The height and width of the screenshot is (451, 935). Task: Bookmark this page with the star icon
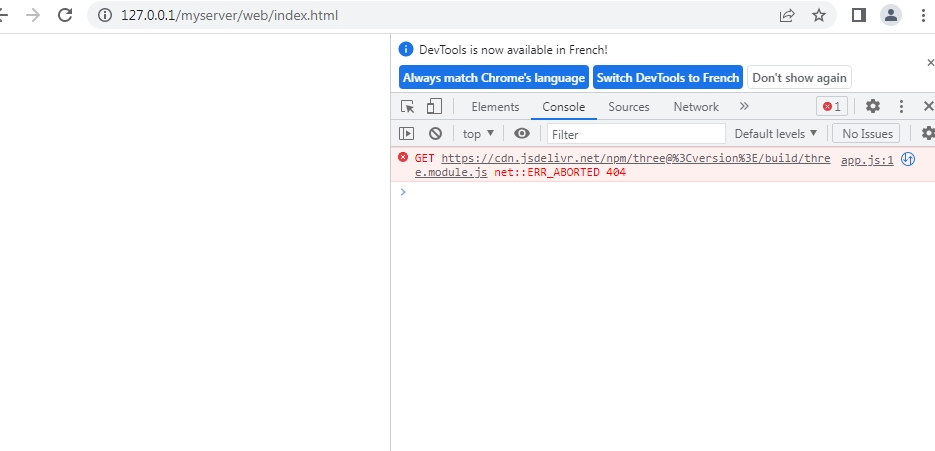[x=819, y=15]
